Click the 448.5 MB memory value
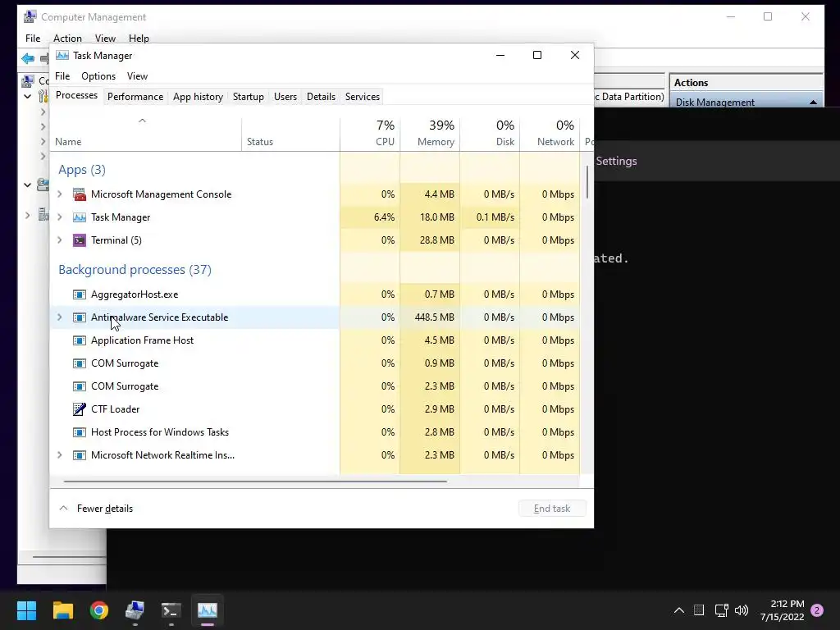 coord(434,317)
